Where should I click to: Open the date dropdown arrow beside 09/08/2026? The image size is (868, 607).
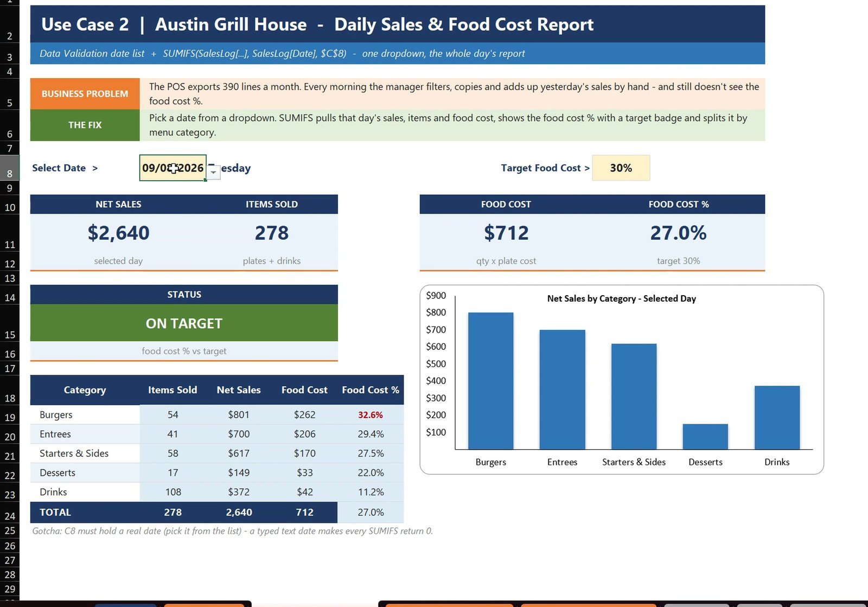[x=214, y=172]
